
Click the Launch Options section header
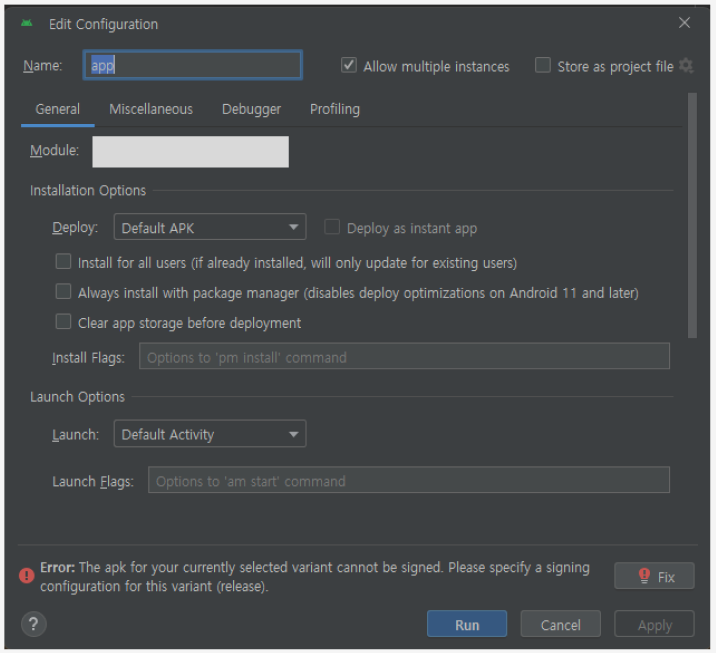pos(77,397)
